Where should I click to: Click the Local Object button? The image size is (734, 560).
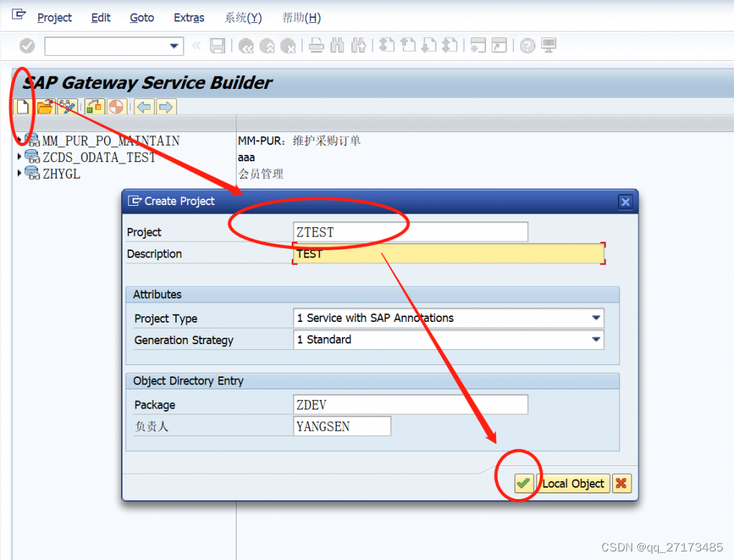[573, 483]
